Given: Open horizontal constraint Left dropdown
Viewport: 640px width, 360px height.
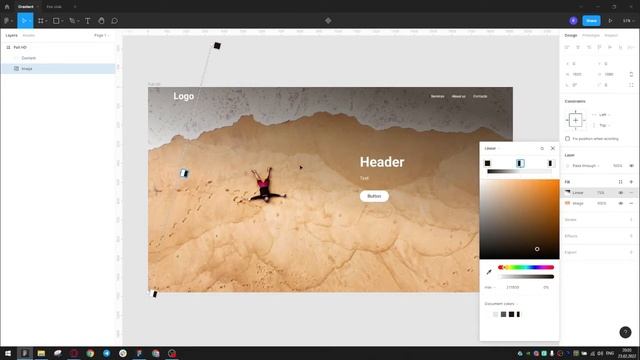Looking at the screenshot, I should click(604, 115).
